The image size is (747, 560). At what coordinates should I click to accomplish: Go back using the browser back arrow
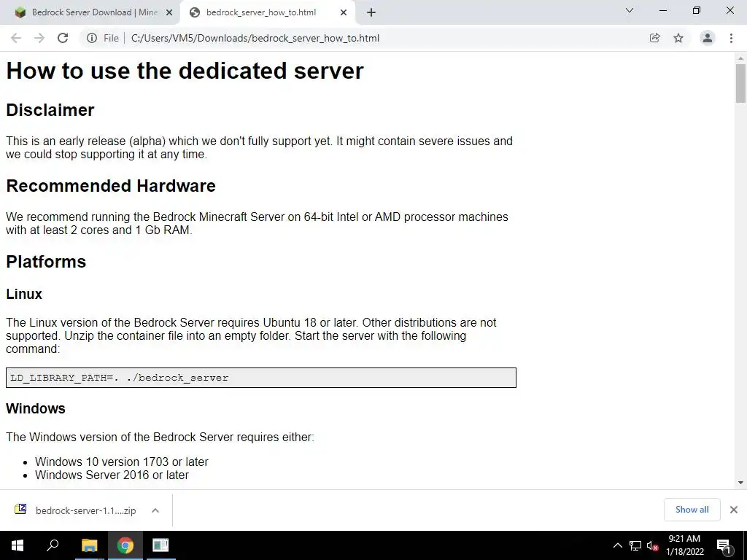[16, 38]
